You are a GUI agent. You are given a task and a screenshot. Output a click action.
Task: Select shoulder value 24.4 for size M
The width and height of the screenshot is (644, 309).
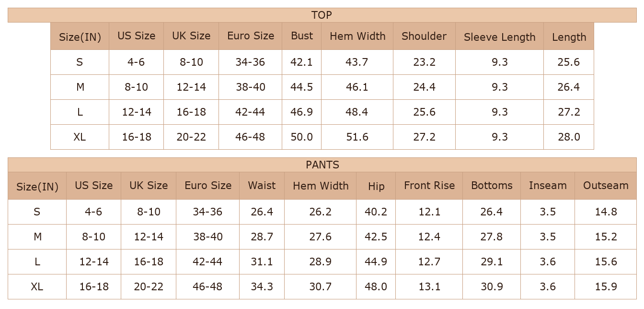424,87
